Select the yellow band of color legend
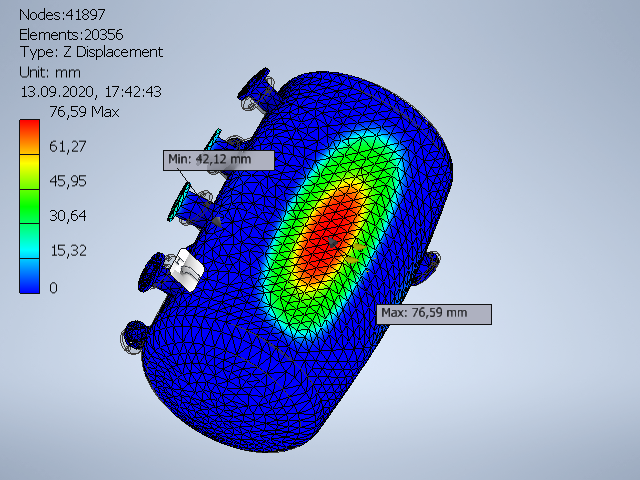 (29, 171)
